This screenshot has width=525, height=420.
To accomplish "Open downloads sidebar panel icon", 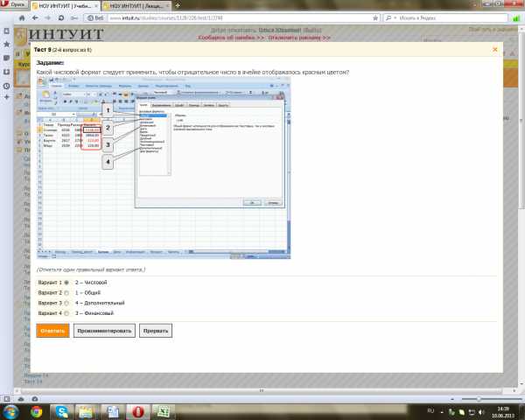I will click(x=6, y=72).
